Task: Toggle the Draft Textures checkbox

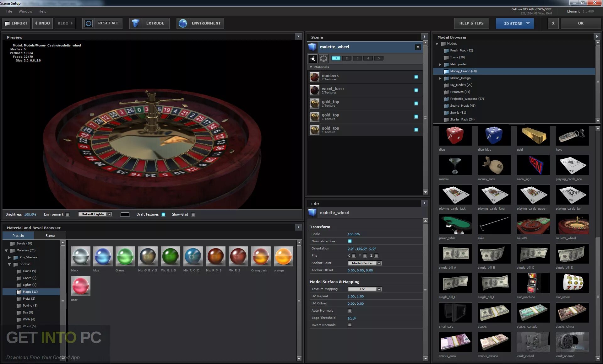Action: (x=163, y=214)
